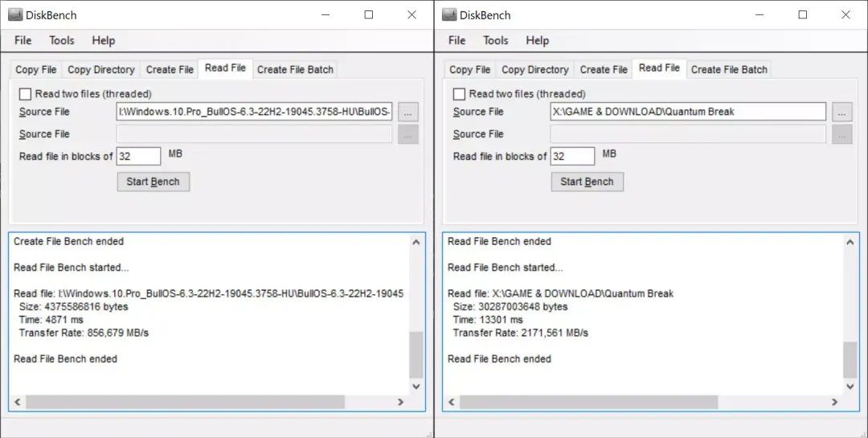Click horizontal scrollbar thumb in left log pane
Viewport: 868px width, 438px height.
click(186, 402)
